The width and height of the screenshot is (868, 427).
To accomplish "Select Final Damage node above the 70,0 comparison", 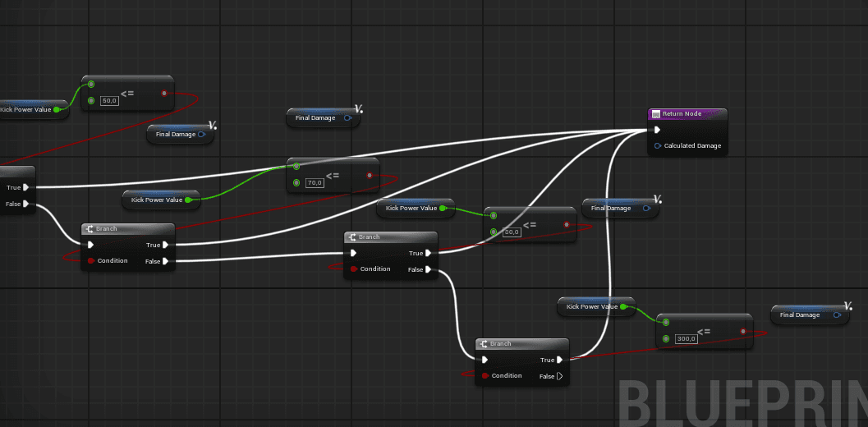I will click(x=323, y=118).
